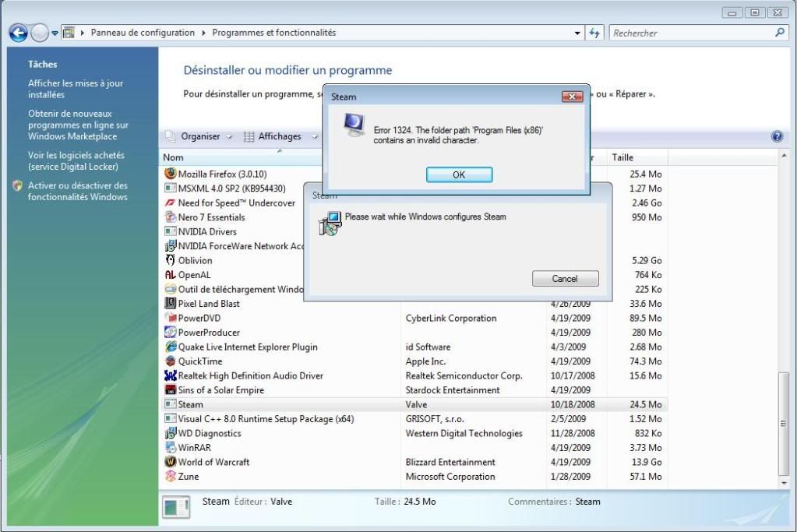Open the address bar history dropdown arrow

coord(576,33)
